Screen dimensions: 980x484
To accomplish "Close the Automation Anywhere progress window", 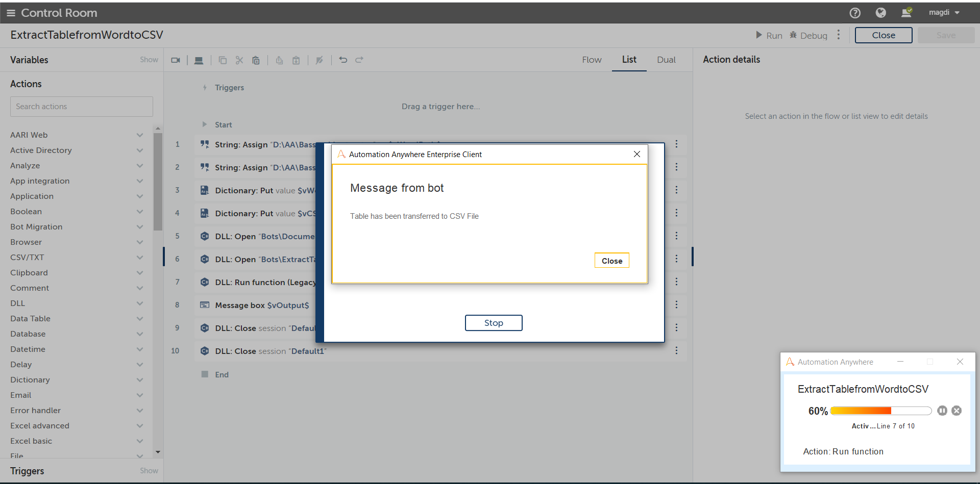I will [x=960, y=362].
